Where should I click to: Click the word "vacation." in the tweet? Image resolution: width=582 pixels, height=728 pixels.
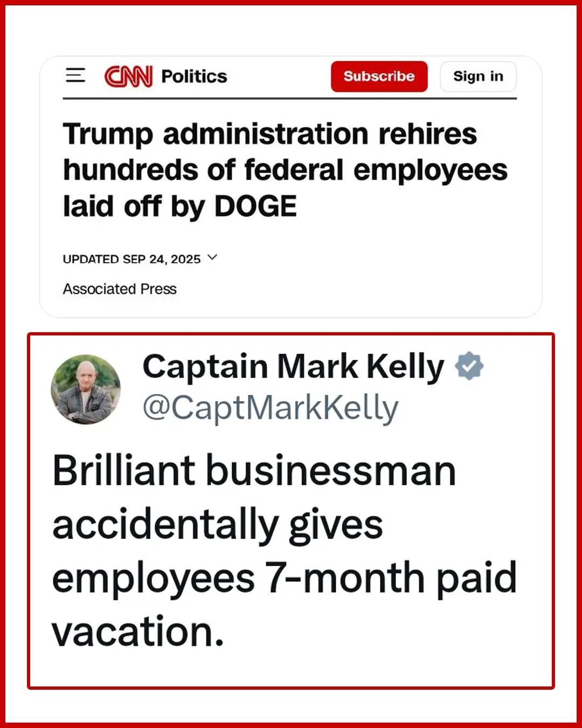click(138, 631)
